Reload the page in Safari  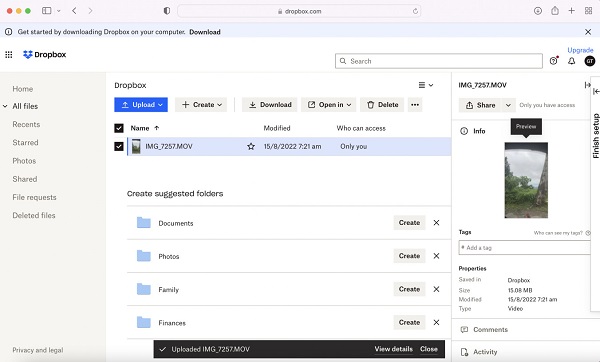click(x=415, y=11)
